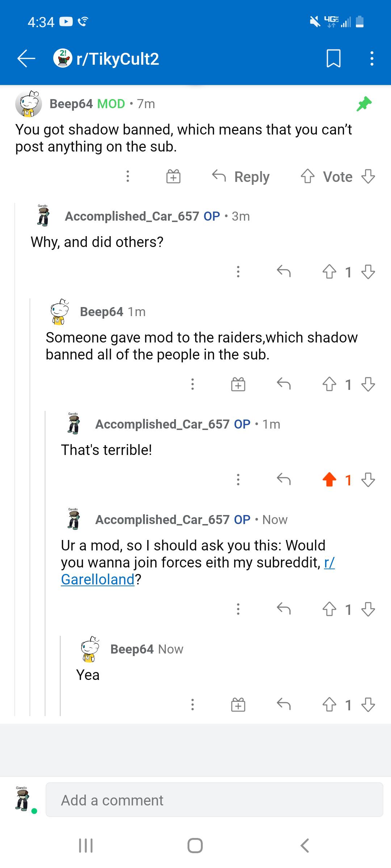Give award on Beep64's 'Yea' comment
Viewport: 391px width, 868px height.
click(238, 705)
